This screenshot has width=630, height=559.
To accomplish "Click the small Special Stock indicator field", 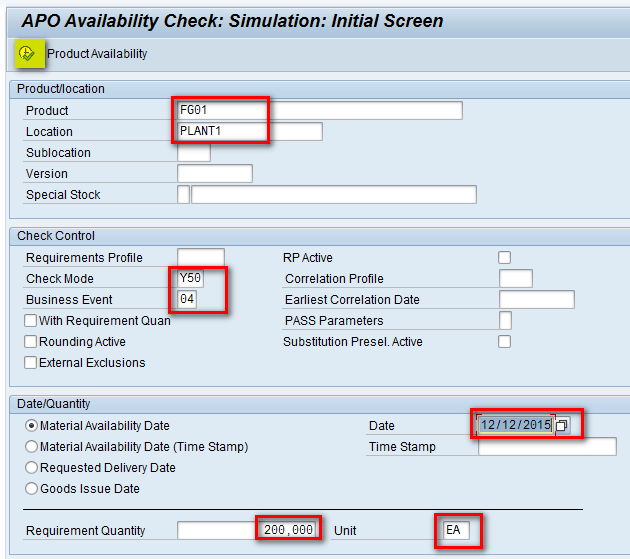I will pos(183,195).
